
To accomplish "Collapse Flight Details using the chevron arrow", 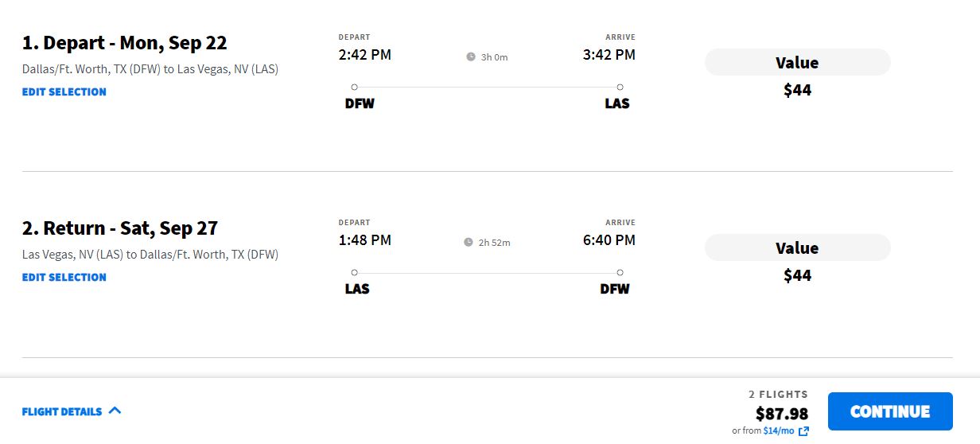I will 115,411.
